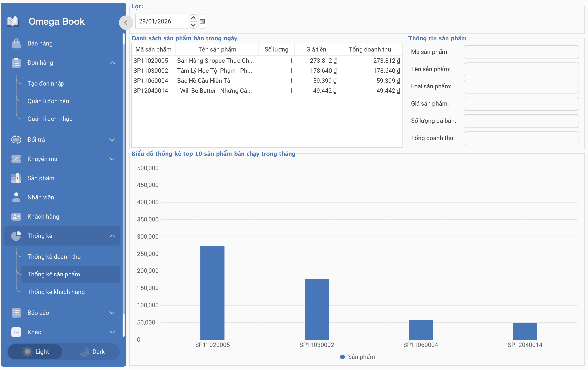
Task: Click the Khách hàng card icon
Action: [16, 217]
